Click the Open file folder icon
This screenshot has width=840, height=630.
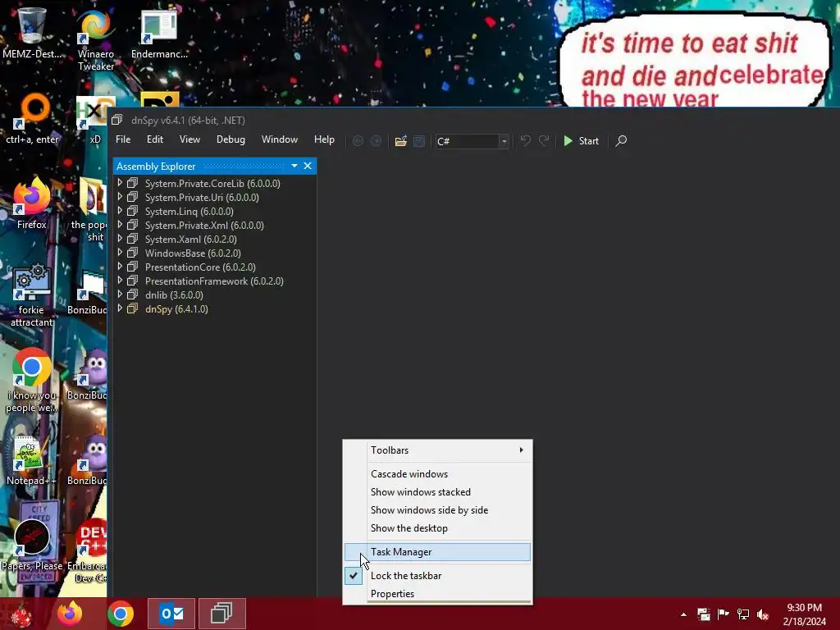tap(400, 141)
